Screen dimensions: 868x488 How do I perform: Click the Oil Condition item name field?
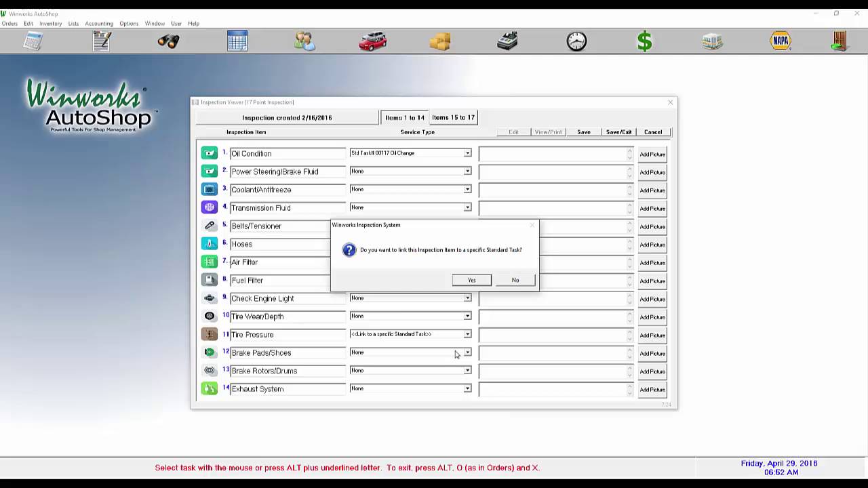(x=288, y=153)
